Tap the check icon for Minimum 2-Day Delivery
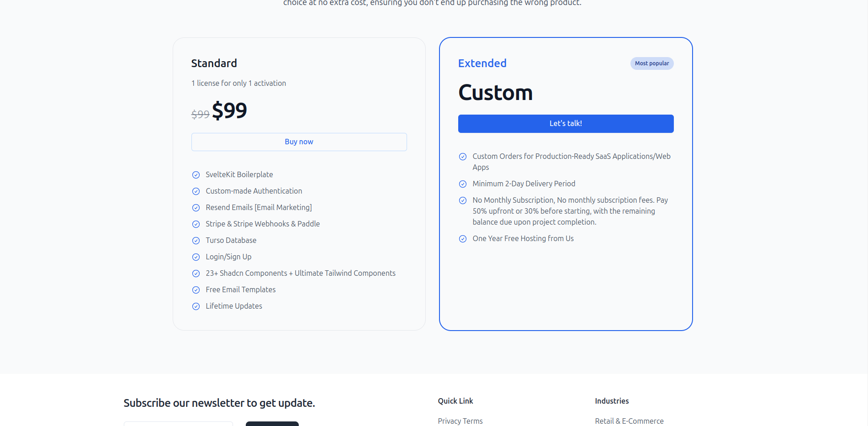 pos(463,184)
